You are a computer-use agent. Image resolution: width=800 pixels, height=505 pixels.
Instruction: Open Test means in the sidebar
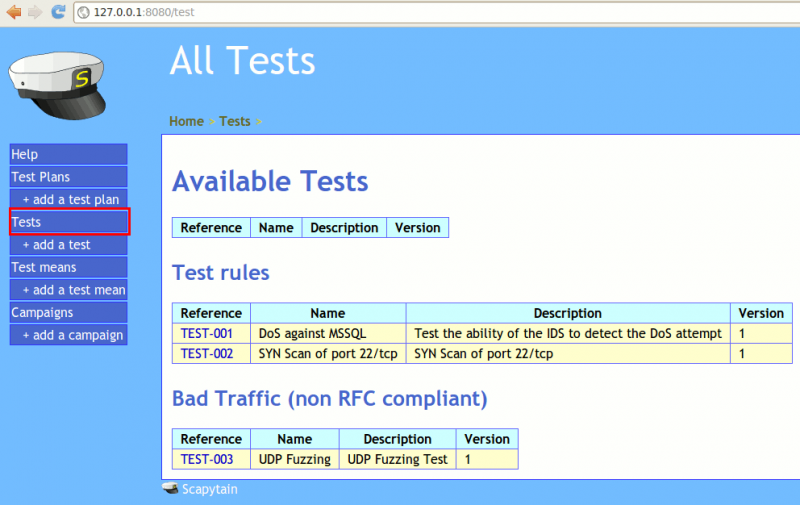coord(68,267)
